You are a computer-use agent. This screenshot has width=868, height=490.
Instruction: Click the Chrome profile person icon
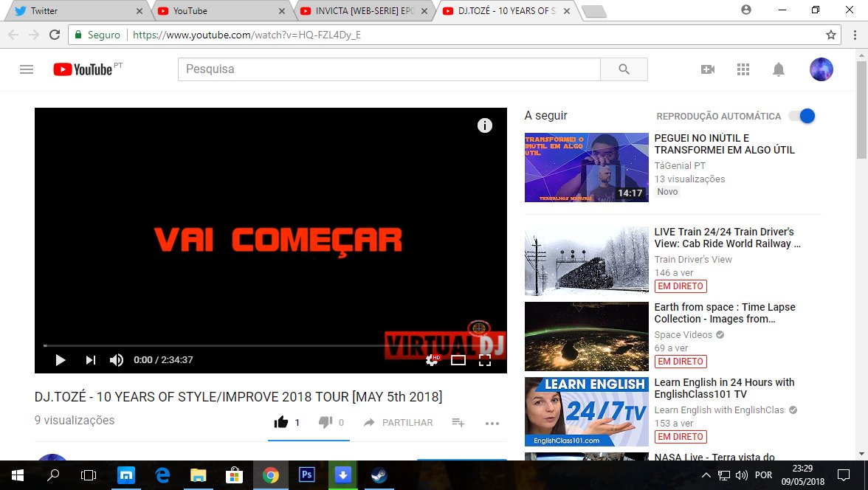tap(746, 10)
